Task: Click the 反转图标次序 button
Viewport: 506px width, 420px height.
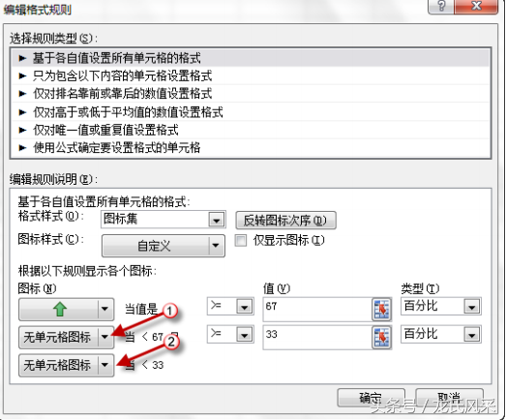Action: [x=286, y=221]
